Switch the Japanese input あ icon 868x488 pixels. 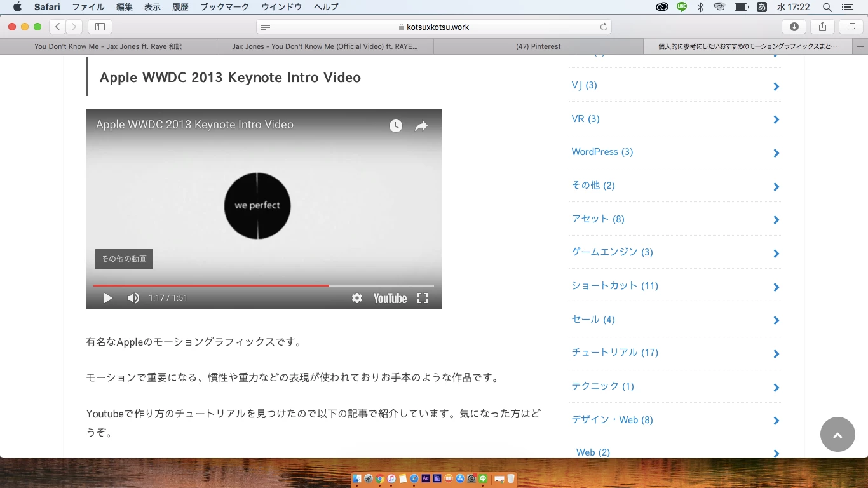tap(762, 7)
